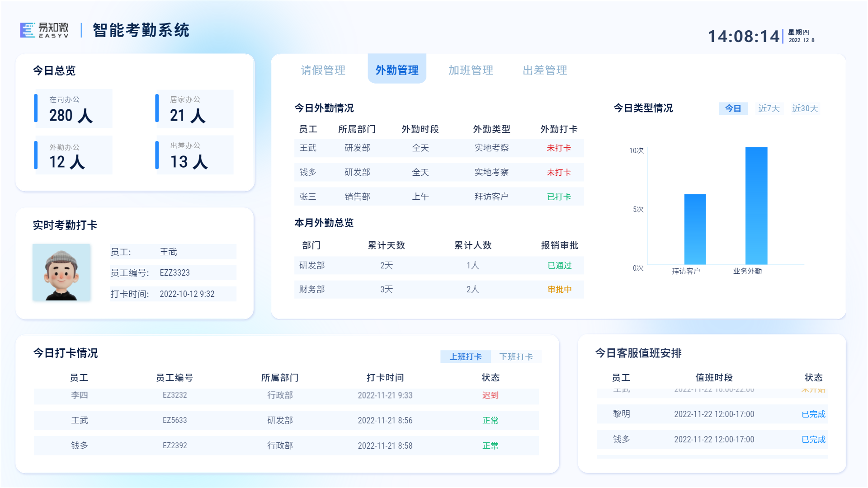Show 下班打卡 records
This screenshot has height=488, width=868.
point(516,357)
